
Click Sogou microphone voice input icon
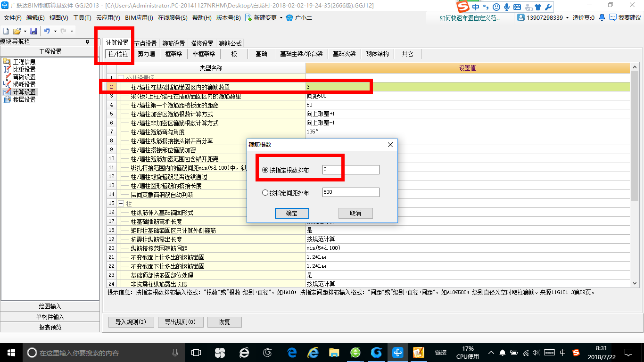[507, 7]
